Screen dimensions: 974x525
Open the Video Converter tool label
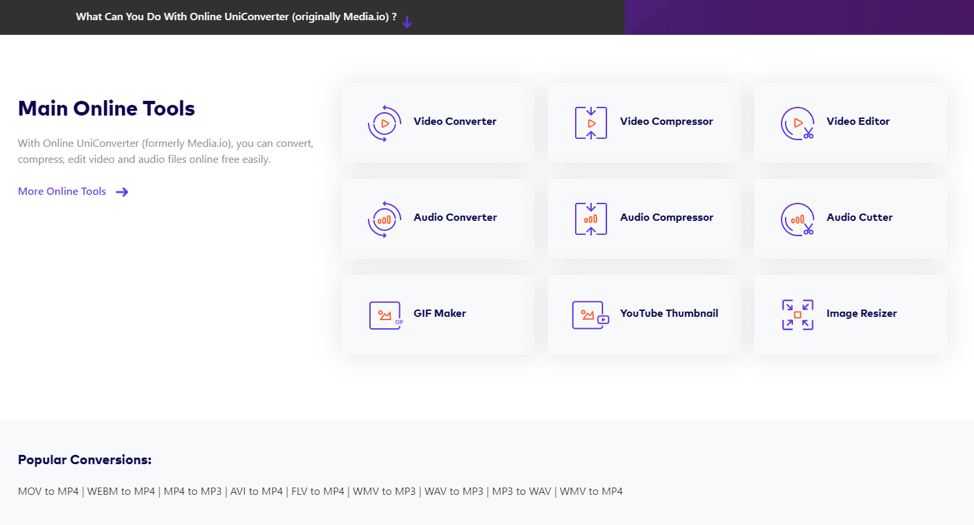click(455, 121)
